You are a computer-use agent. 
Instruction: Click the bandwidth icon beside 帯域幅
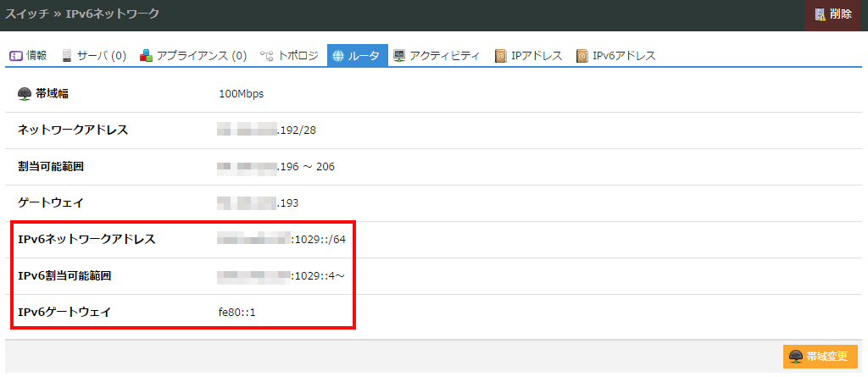tap(25, 93)
